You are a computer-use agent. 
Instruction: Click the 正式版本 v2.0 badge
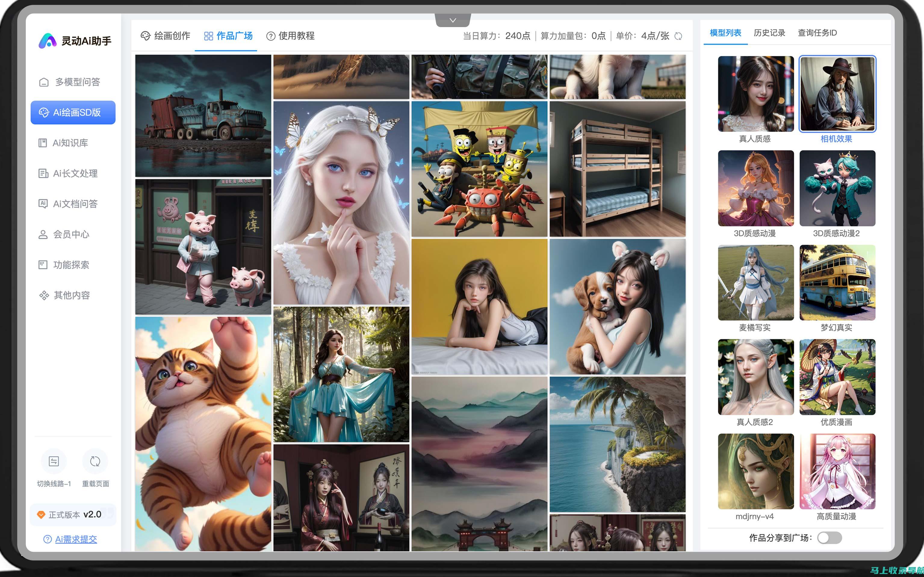pos(73,514)
